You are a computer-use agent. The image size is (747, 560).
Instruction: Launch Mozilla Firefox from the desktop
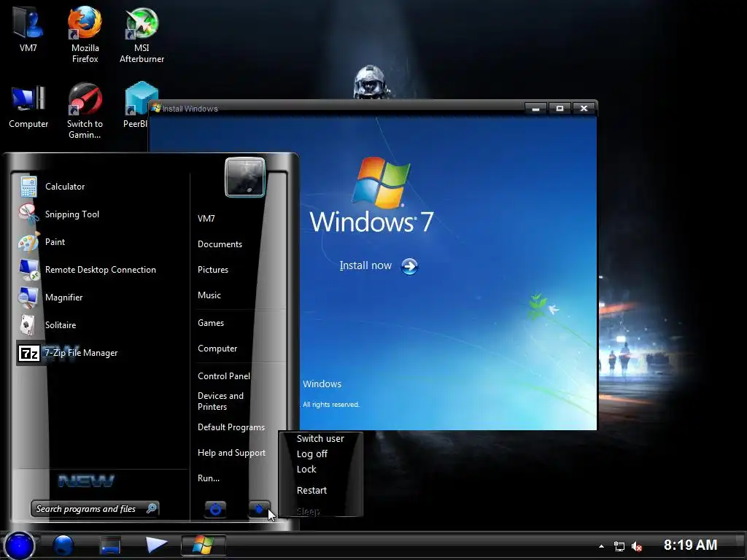85,34
